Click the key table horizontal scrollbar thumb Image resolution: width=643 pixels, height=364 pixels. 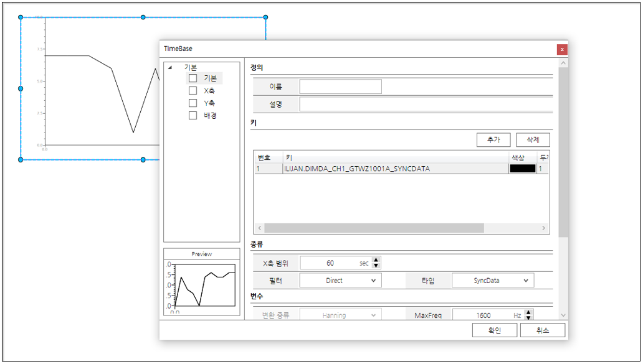tap(374, 228)
